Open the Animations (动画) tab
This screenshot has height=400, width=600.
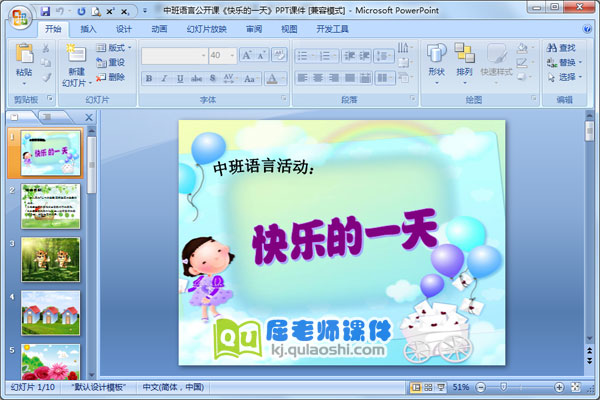coord(159,29)
